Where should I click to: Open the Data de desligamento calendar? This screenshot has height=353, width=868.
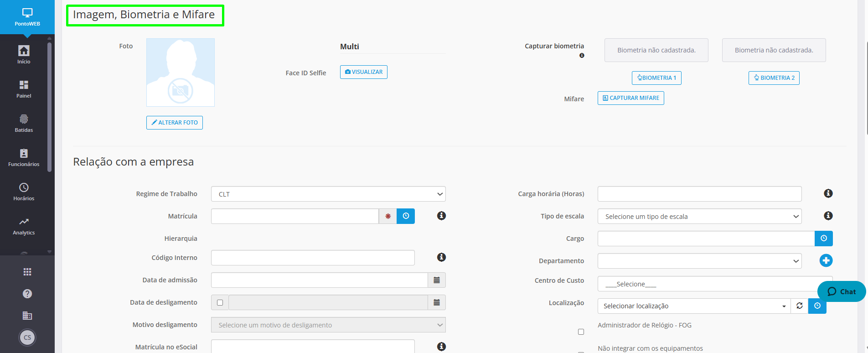(437, 302)
